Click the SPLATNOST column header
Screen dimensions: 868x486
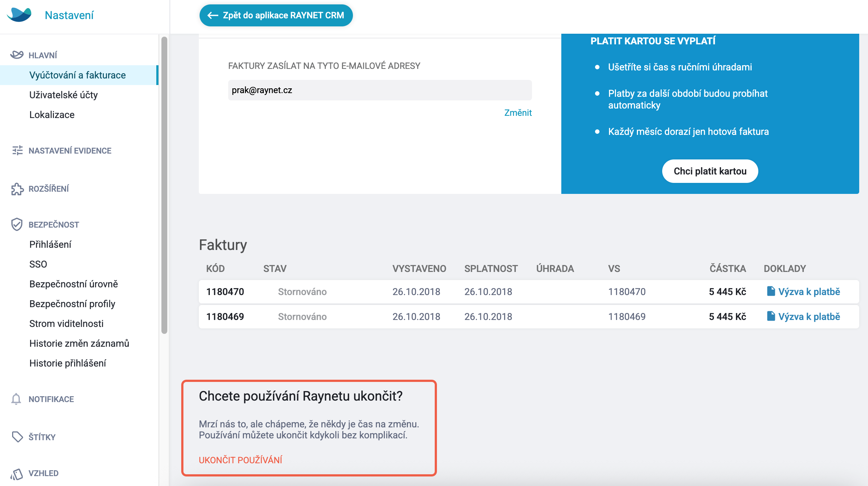click(x=491, y=269)
